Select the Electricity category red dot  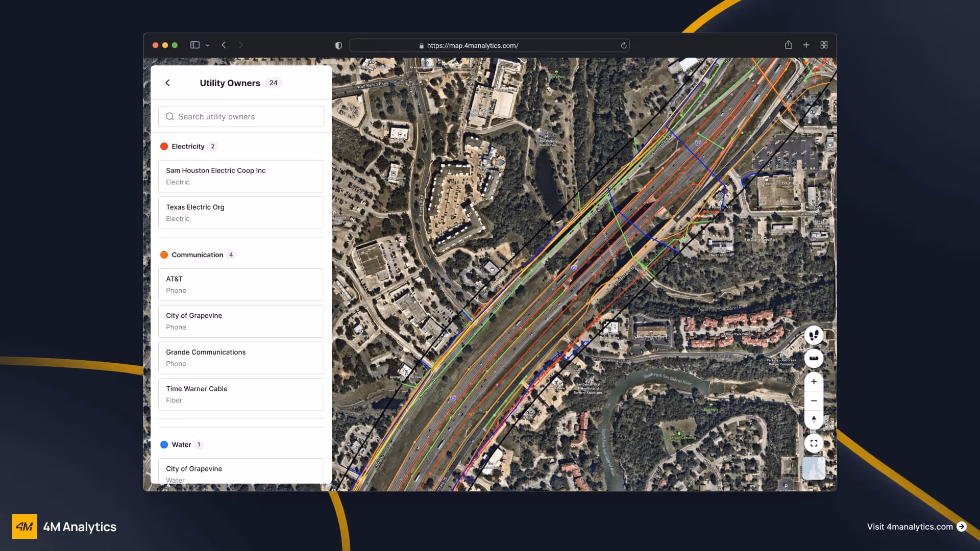pos(164,146)
